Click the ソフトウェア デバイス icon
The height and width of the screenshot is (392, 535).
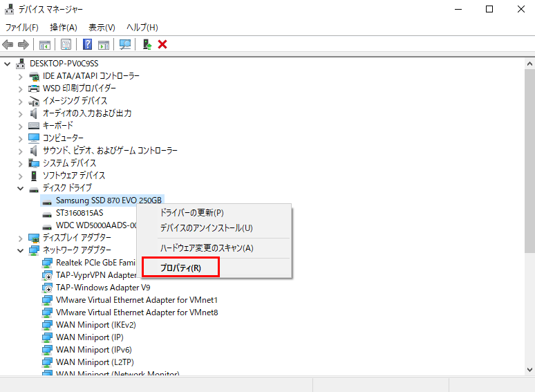pos(34,176)
